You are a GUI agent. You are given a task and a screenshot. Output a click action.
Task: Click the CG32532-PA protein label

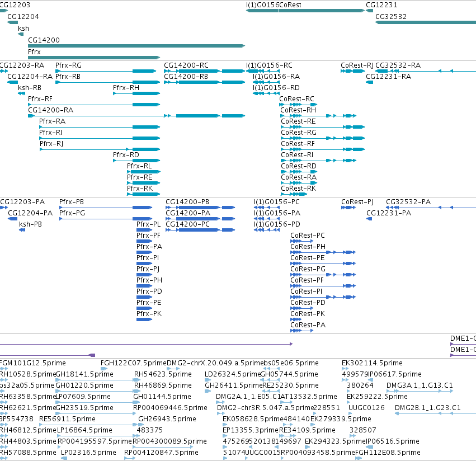point(408,202)
